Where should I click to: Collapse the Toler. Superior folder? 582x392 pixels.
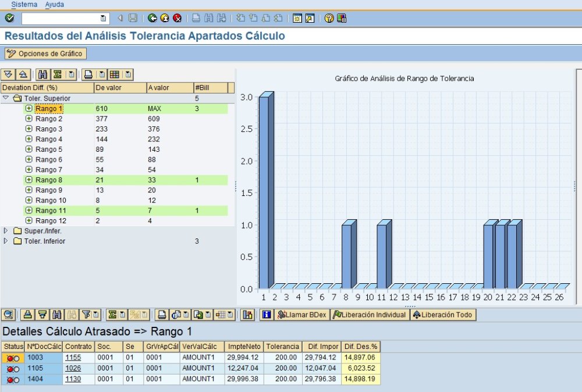click(6, 98)
